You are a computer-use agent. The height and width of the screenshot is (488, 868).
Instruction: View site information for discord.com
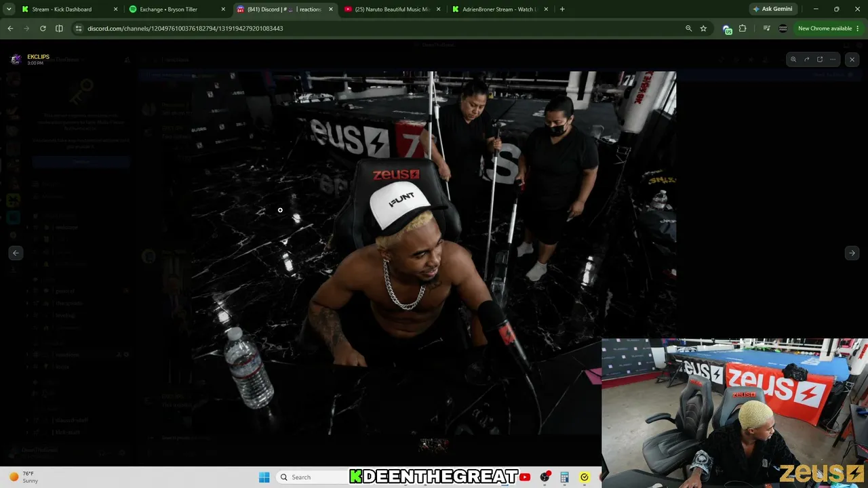coord(79,28)
